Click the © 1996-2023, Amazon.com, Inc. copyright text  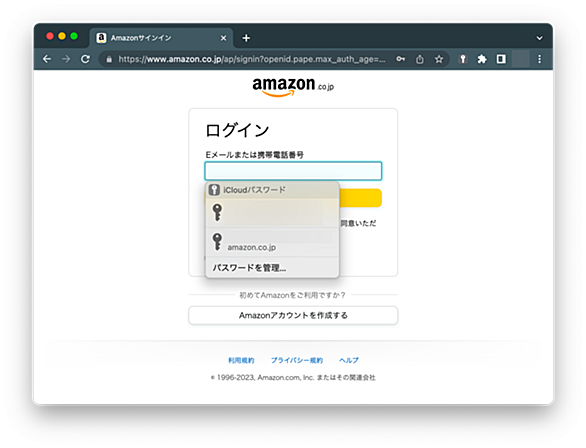click(293, 377)
